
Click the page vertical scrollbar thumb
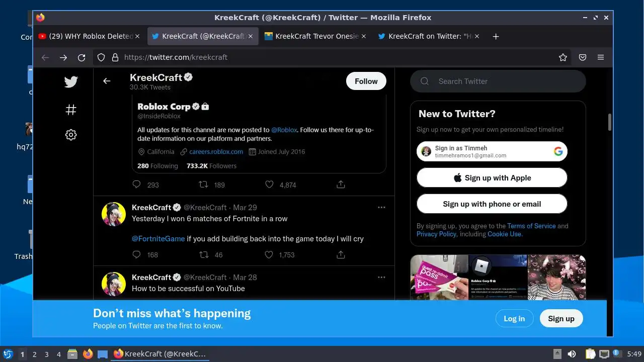pyautogui.click(x=610, y=122)
